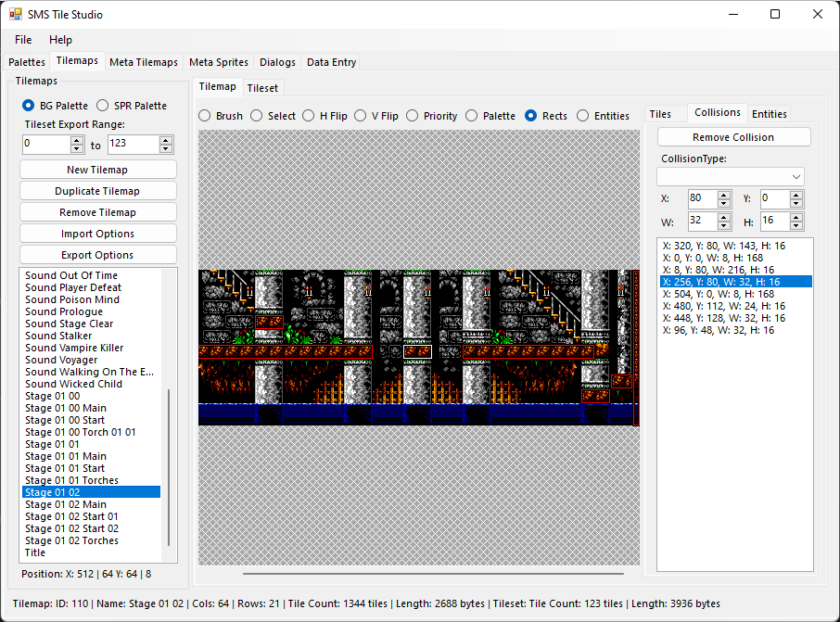Click the Tileset Export Range end field
The image size is (840, 622).
(x=134, y=144)
